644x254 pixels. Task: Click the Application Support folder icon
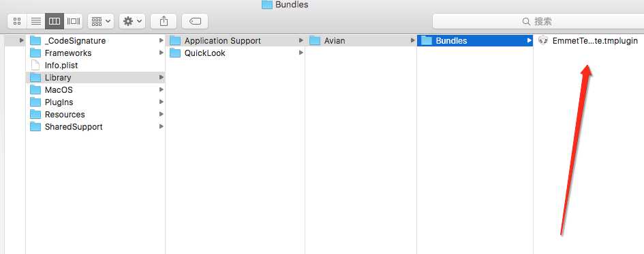point(175,40)
